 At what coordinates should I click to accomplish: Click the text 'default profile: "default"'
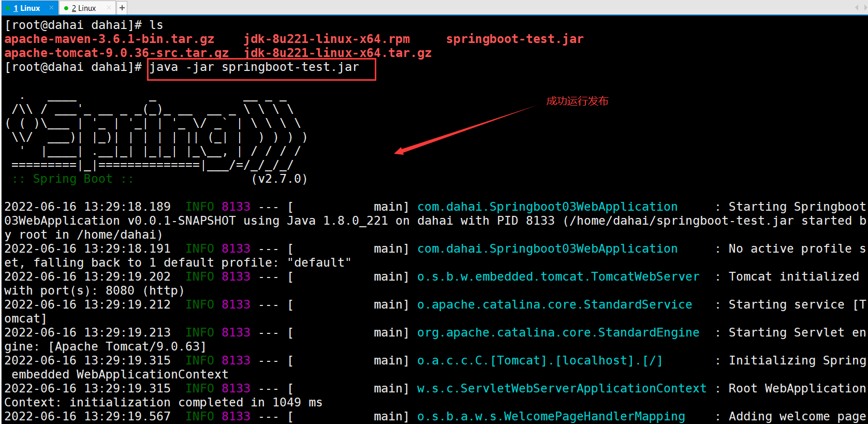click(x=258, y=263)
